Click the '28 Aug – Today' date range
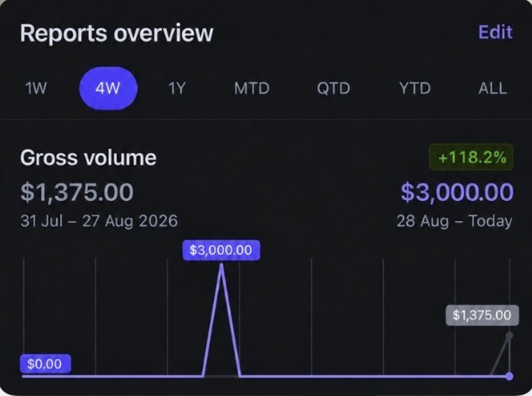 pyautogui.click(x=455, y=221)
